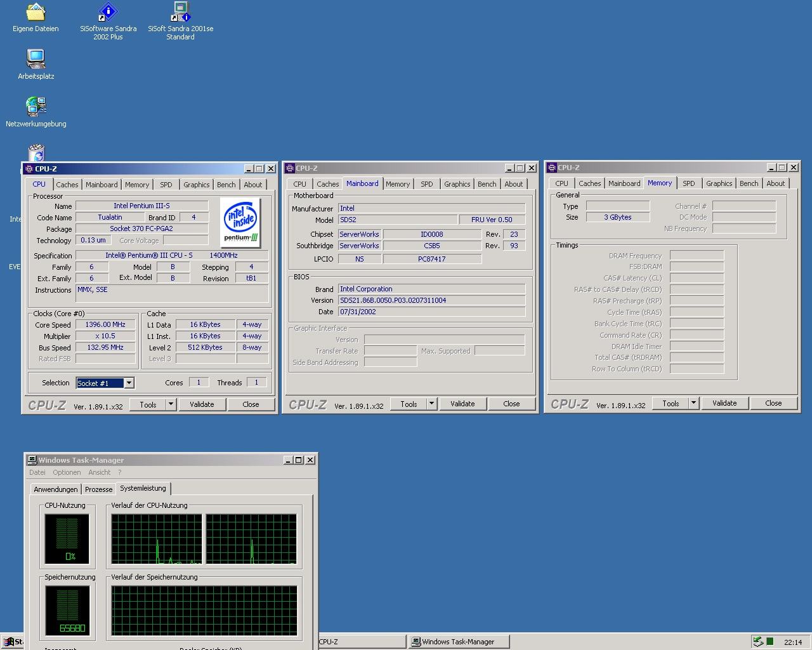Switch to SPD tab in Mainboard window
This screenshot has width=812, height=650.
point(427,184)
